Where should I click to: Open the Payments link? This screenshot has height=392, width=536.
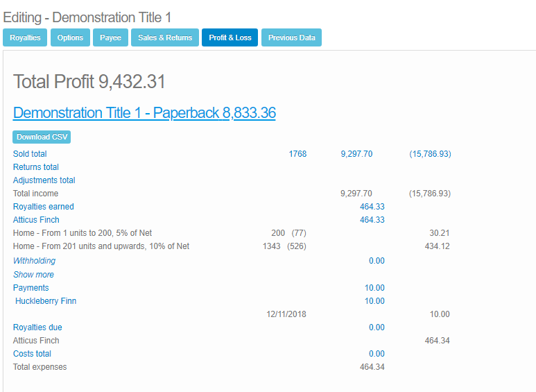click(31, 288)
